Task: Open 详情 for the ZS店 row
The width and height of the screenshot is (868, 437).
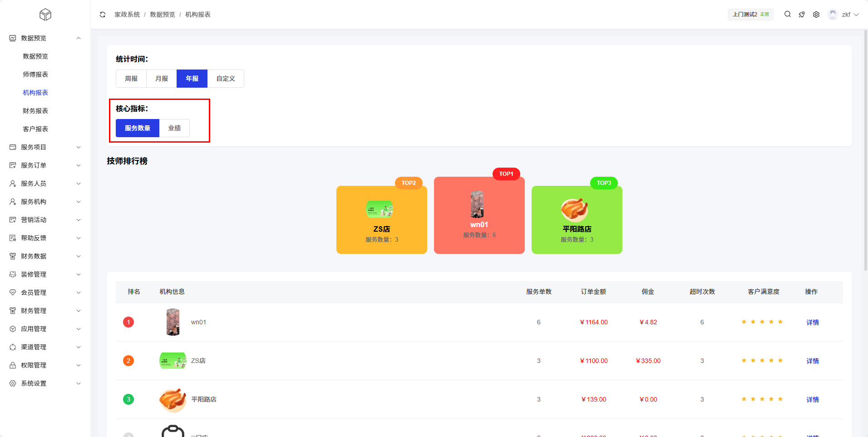Action: pyautogui.click(x=813, y=361)
